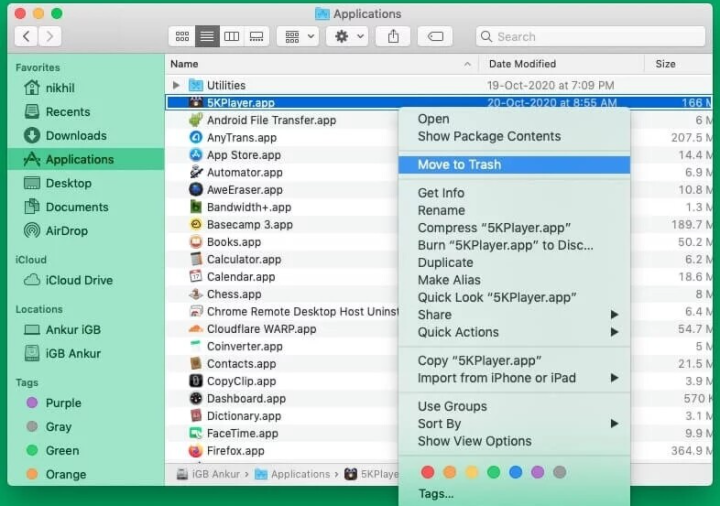Open iCloud Drive in the sidebar
721x506 pixels.
pos(86,280)
